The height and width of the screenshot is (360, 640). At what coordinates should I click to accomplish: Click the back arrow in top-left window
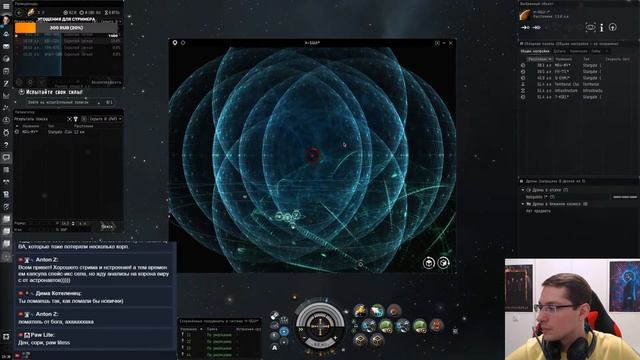pos(19,13)
